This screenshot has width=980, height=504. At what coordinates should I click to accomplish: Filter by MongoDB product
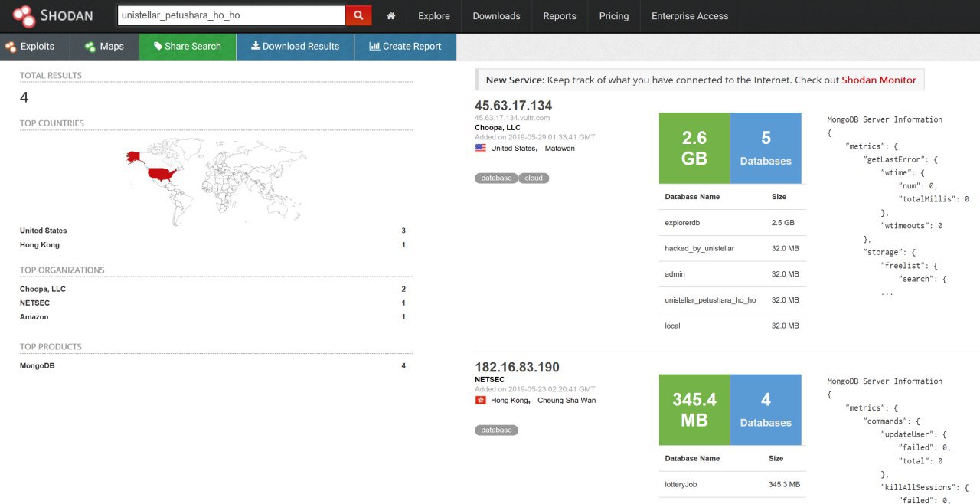click(38, 365)
